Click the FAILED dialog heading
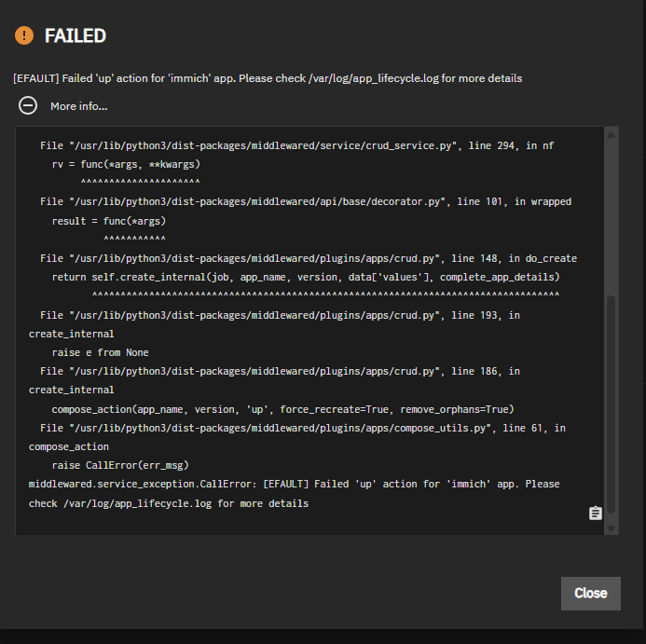646x644 pixels. click(76, 36)
